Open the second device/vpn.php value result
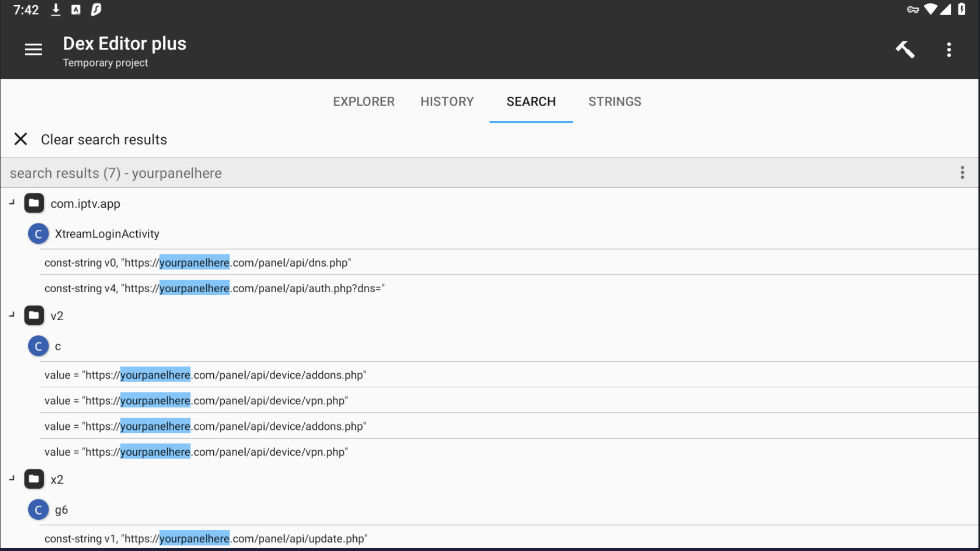980x551 pixels. coord(509,452)
